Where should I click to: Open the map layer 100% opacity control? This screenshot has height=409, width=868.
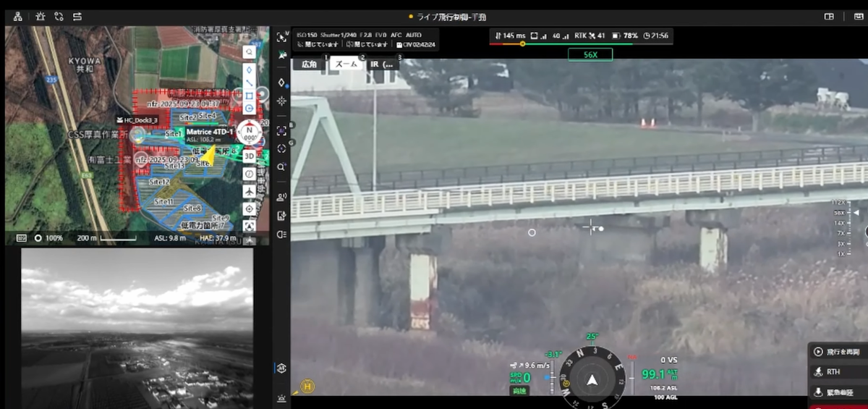[x=48, y=237]
